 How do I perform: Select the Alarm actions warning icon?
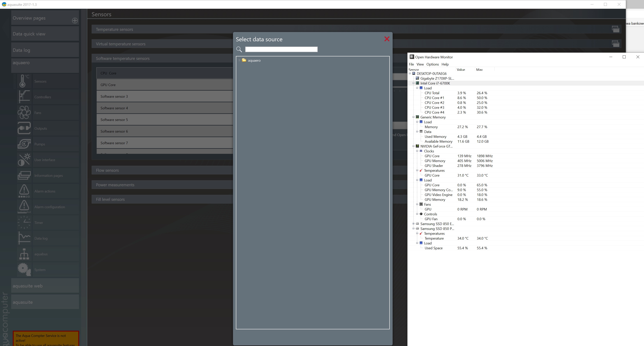click(24, 191)
